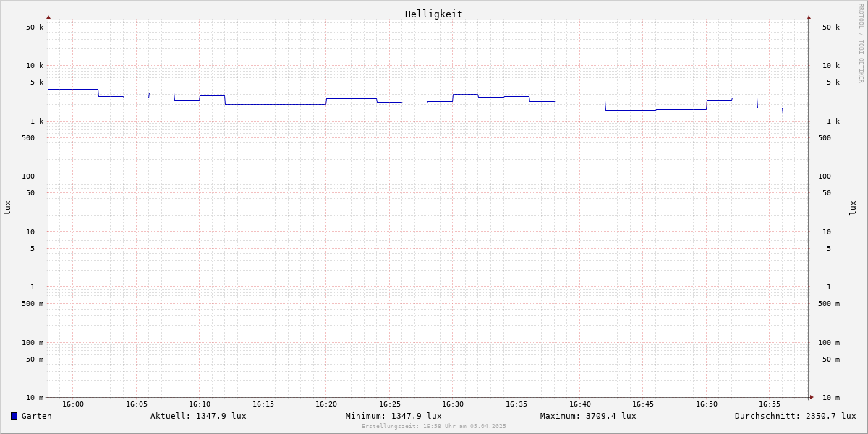Click the 16:50 time axis label
Viewport: 868px width, 434px height.
click(x=707, y=404)
